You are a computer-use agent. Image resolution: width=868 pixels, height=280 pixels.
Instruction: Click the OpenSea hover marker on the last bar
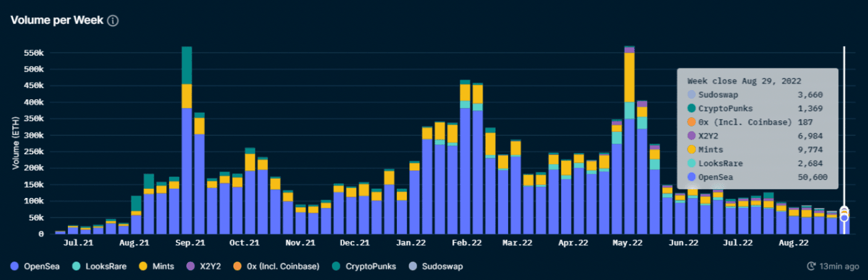pyautogui.click(x=844, y=218)
